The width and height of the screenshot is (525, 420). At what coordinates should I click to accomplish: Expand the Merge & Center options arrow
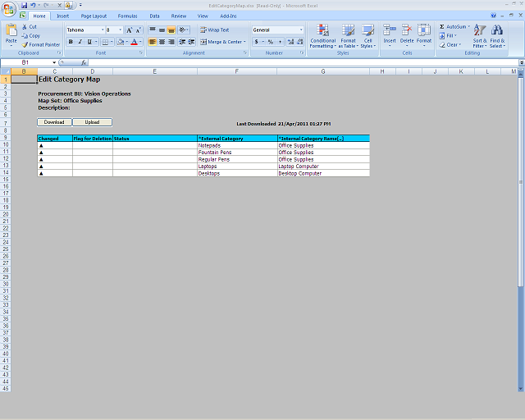[x=244, y=42]
